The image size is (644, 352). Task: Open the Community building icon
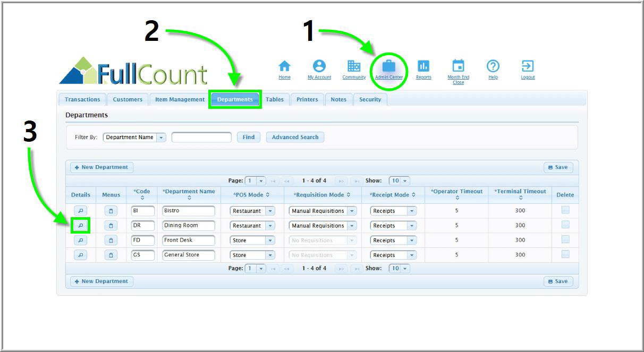pos(354,66)
